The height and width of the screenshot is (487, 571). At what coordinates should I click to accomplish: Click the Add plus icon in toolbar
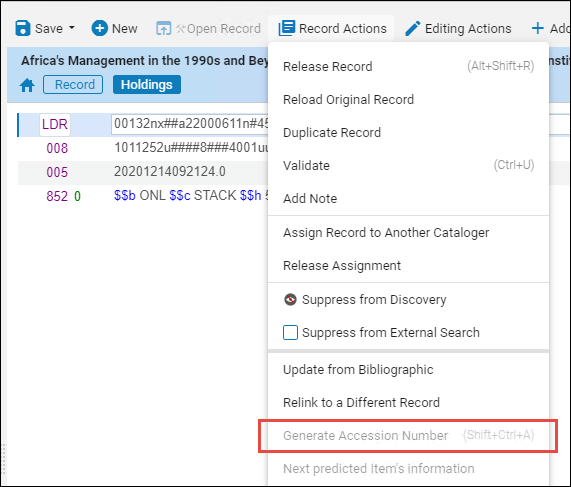pyautogui.click(x=537, y=28)
